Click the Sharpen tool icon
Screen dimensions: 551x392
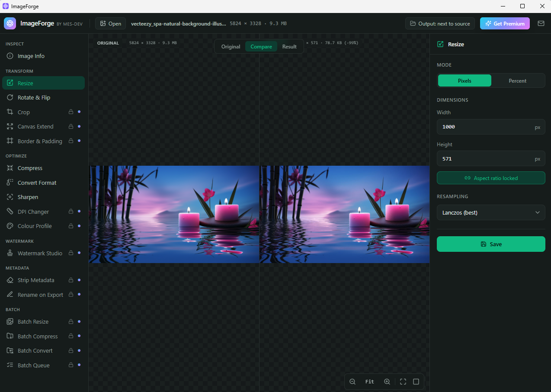(x=10, y=197)
